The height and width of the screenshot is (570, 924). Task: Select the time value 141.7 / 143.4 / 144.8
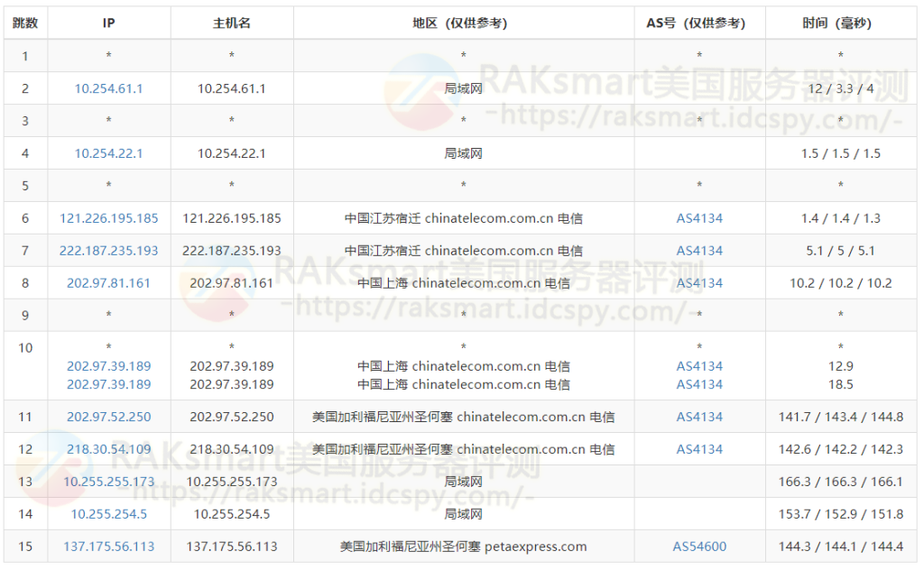841,417
